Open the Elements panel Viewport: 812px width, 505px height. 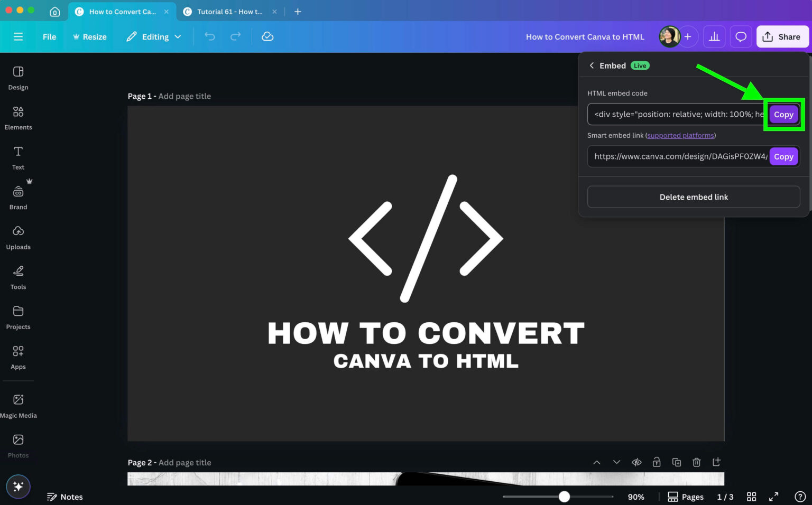(x=18, y=117)
